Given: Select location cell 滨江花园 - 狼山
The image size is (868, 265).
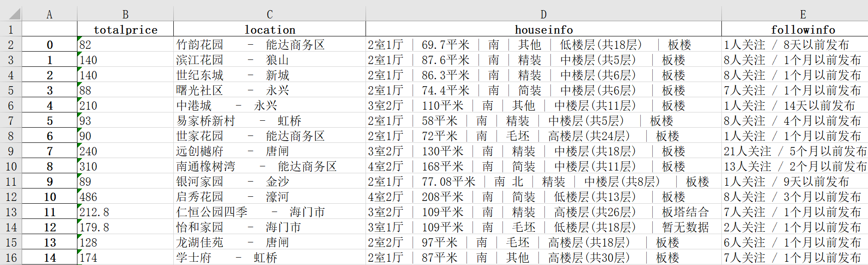Looking at the screenshot, I should coord(270,60).
